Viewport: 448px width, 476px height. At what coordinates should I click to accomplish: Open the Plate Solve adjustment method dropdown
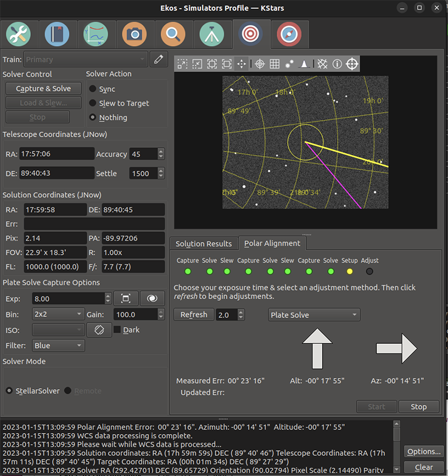tap(314, 315)
